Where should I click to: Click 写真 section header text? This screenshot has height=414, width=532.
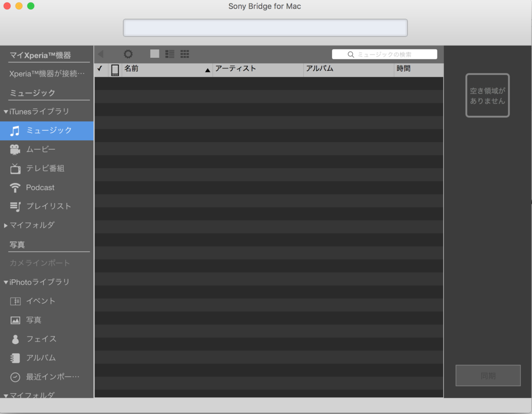coord(17,244)
